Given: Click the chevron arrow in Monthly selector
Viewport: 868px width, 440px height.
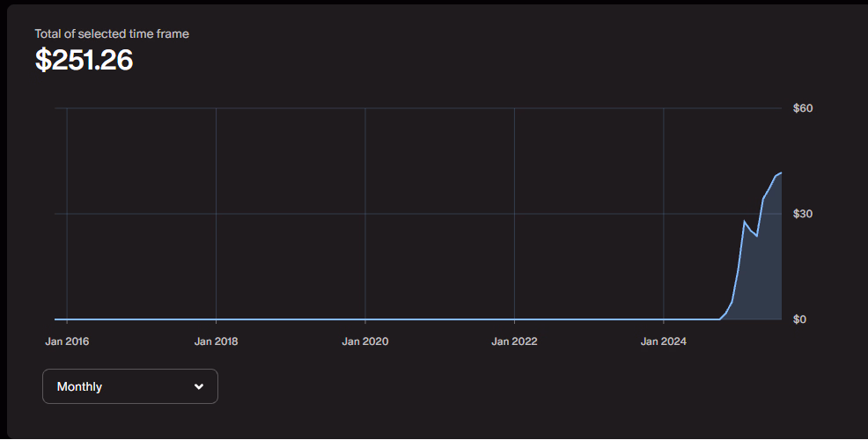Looking at the screenshot, I should (x=199, y=386).
